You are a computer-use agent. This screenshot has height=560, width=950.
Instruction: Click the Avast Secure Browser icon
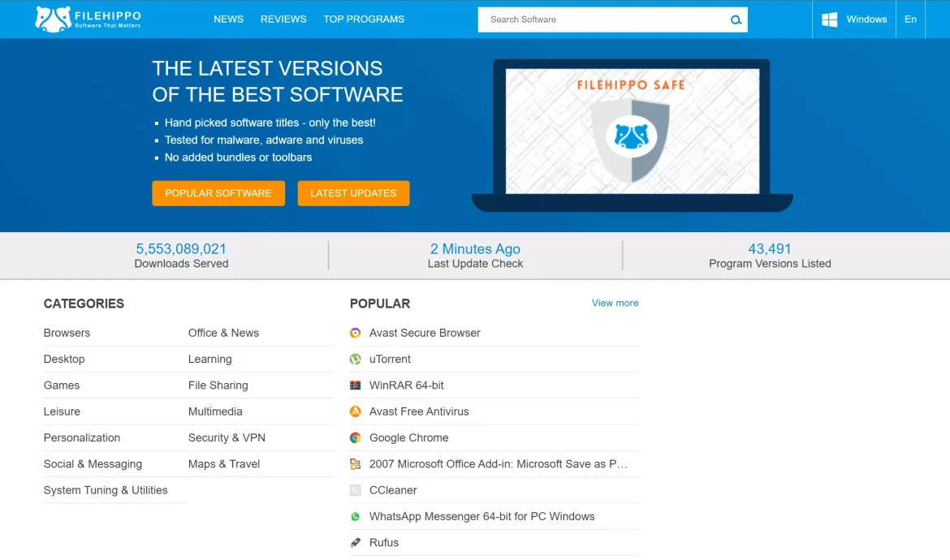(x=355, y=333)
